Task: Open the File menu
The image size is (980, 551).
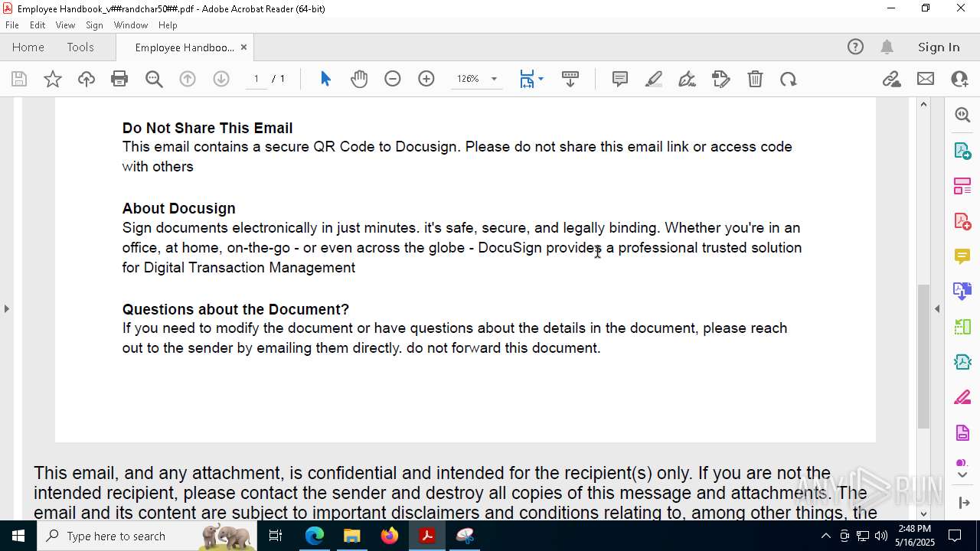Action: [12, 25]
